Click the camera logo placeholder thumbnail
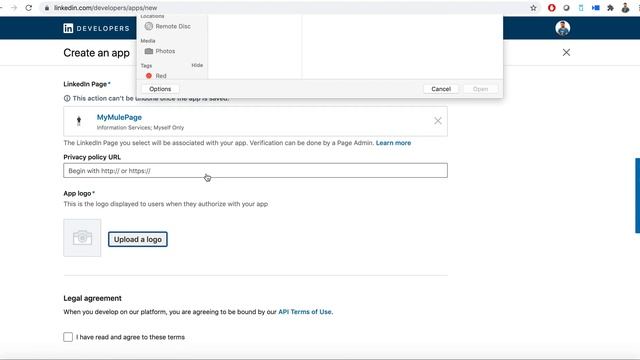Image resolution: width=640 pixels, height=360 pixels. 82,238
